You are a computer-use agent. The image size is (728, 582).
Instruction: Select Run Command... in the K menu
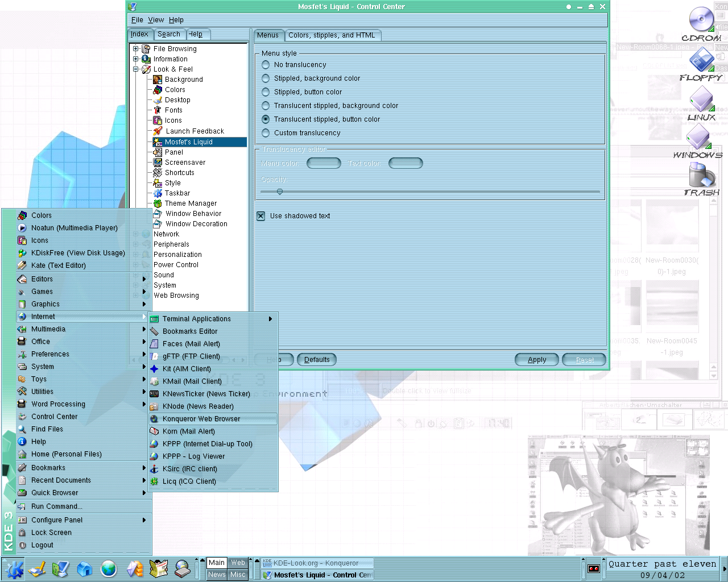[x=83, y=506]
